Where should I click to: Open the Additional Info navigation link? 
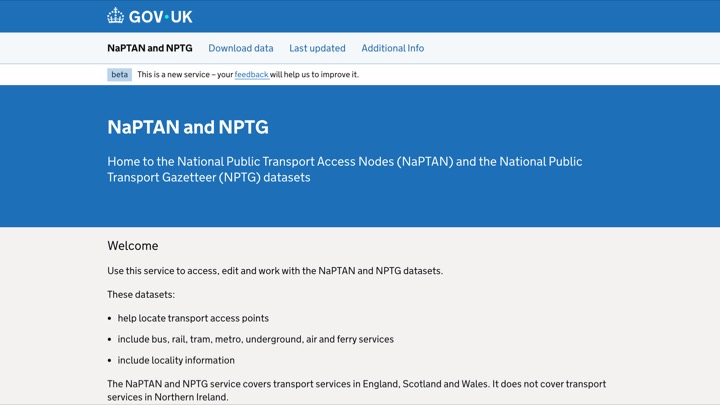point(393,48)
